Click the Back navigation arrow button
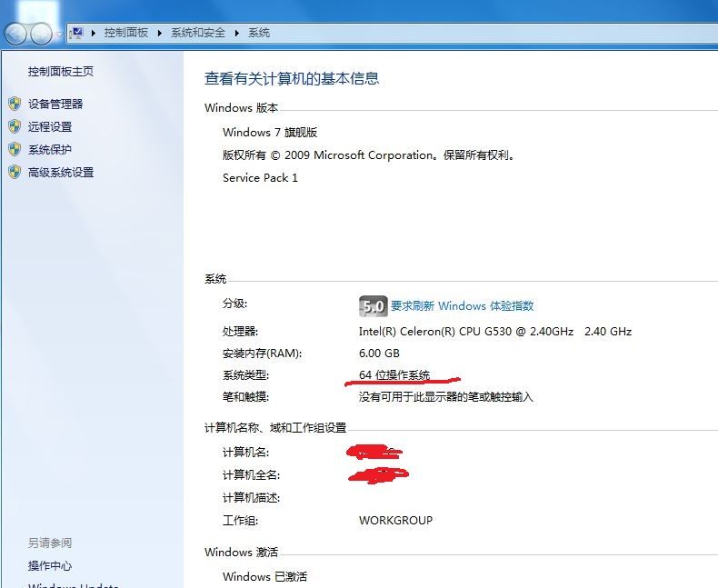The height and width of the screenshot is (588, 718). pyautogui.click(x=15, y=34)
